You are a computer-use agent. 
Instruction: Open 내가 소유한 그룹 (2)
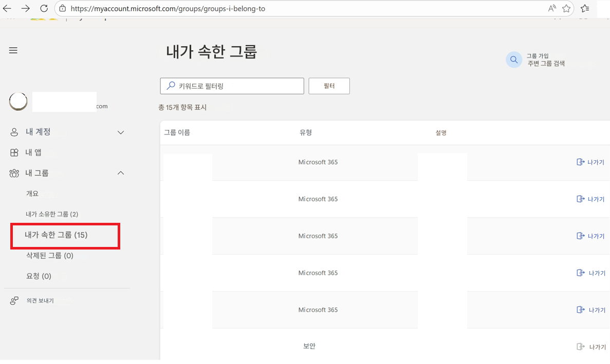pos(52,214)
